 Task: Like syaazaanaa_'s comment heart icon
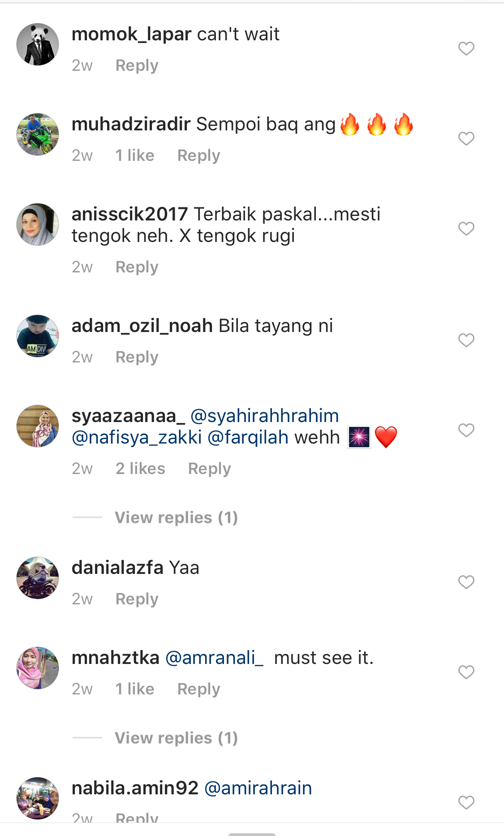(x=466, y=430)
